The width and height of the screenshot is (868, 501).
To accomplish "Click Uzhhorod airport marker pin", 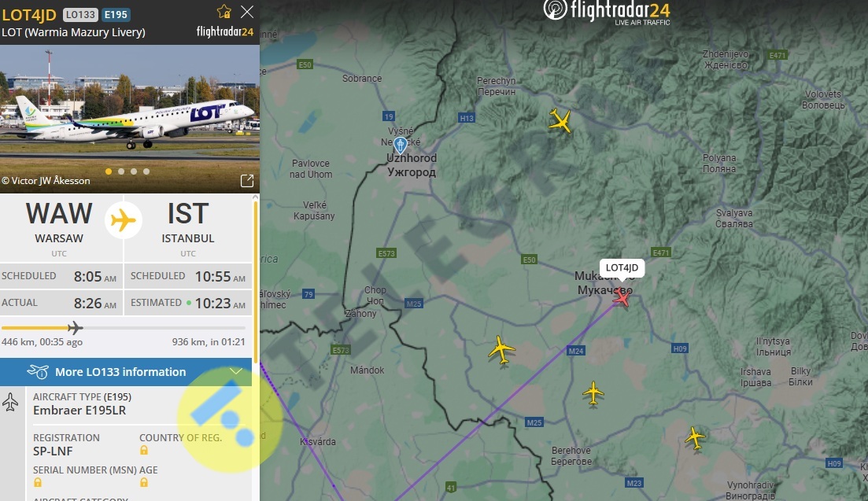I will coord(401,145).
